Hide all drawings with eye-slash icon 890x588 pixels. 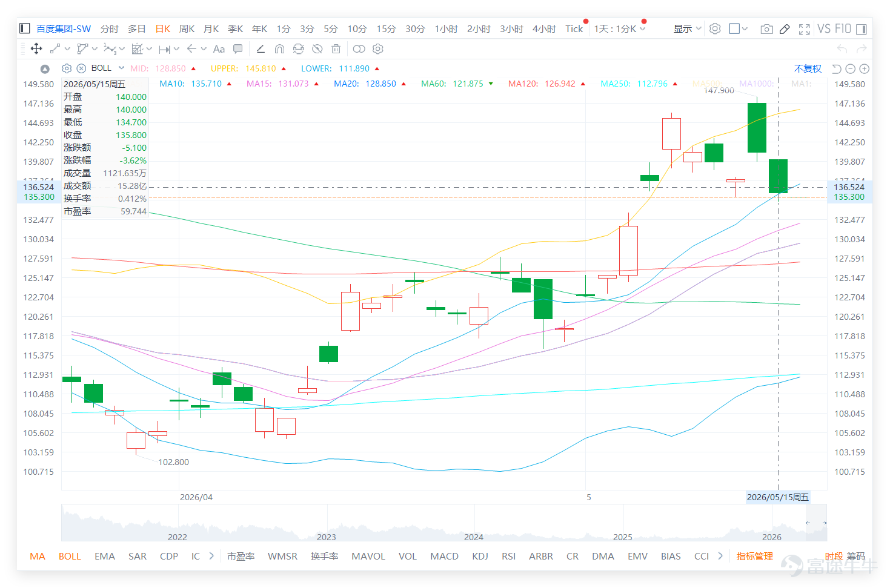pos(317,49)
